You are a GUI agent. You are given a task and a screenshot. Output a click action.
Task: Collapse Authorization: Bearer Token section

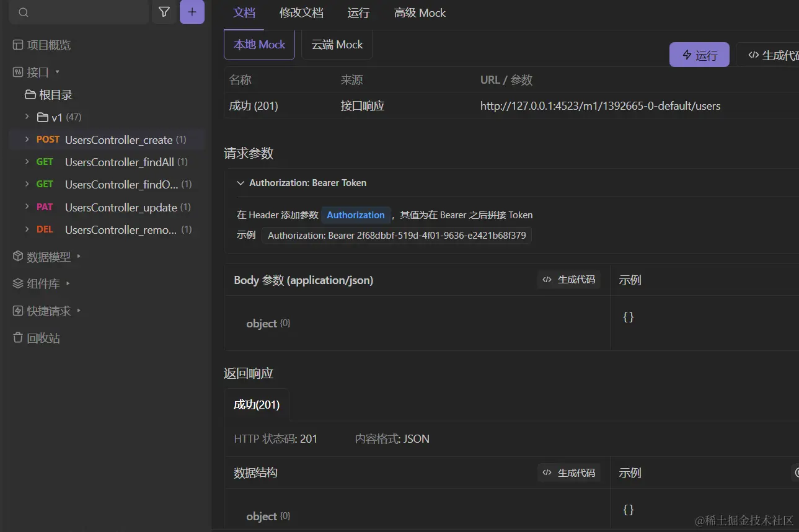point(241,183)
